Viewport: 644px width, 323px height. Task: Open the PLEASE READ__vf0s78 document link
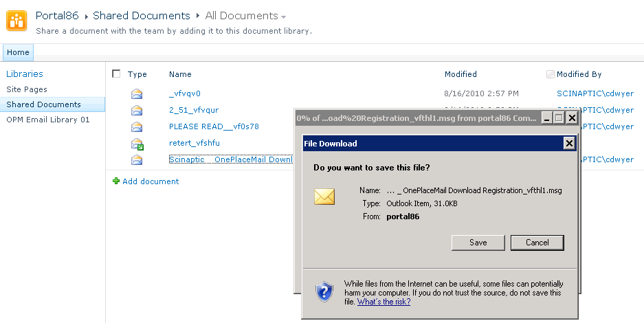pos(214,126)
